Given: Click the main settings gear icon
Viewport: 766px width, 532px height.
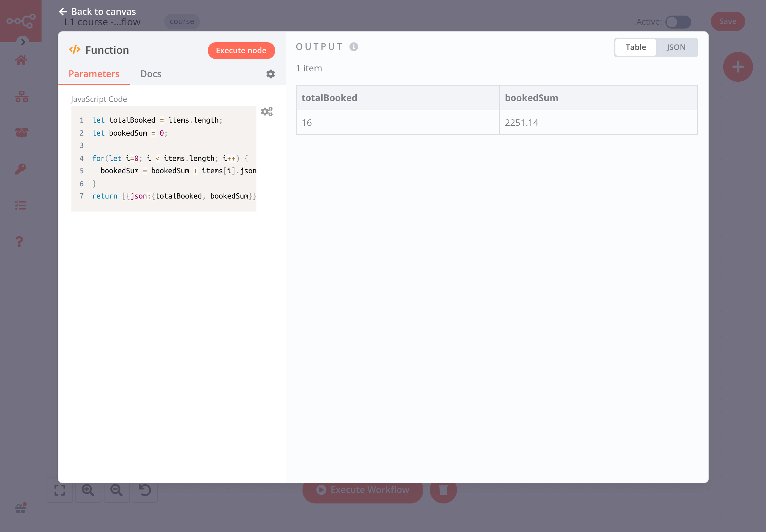Looking at the screenshot, I should [271, 74].
